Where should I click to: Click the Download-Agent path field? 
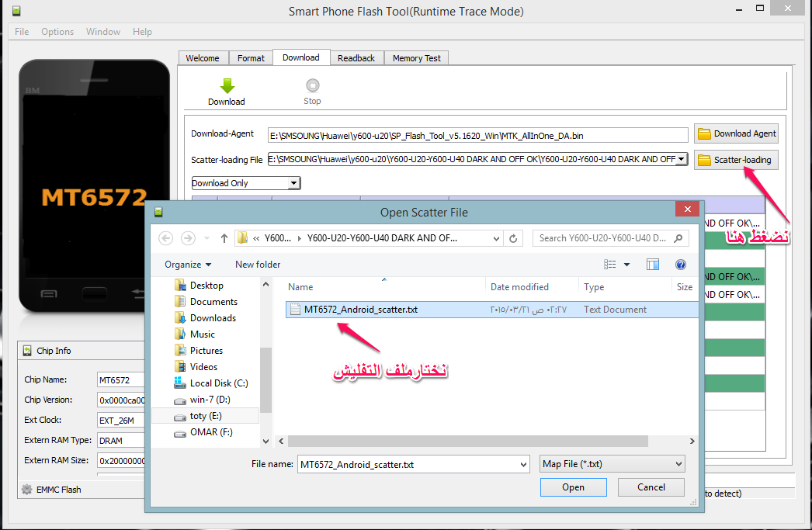[477, 136]
